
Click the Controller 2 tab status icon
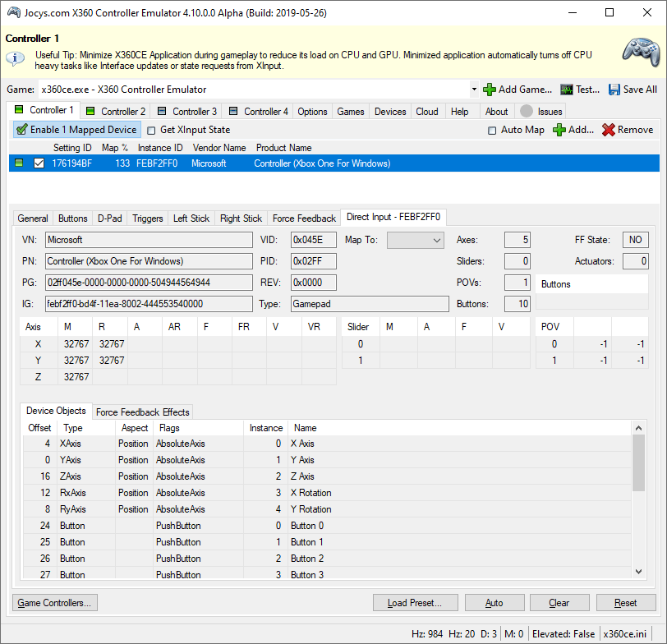click(x=90, y=111)
